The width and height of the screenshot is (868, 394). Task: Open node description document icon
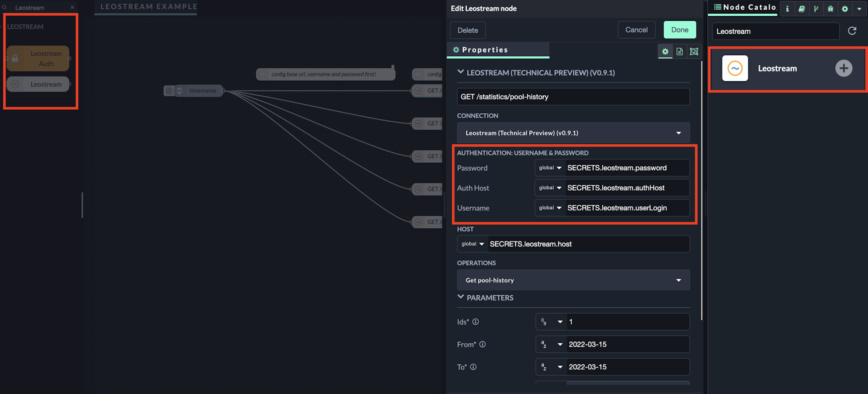[679, 52]
